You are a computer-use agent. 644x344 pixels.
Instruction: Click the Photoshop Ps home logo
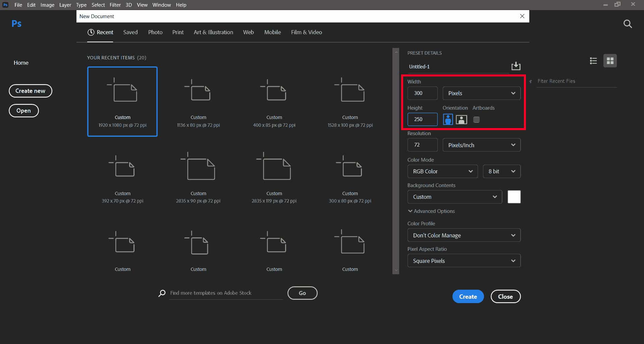click(16, 23)
